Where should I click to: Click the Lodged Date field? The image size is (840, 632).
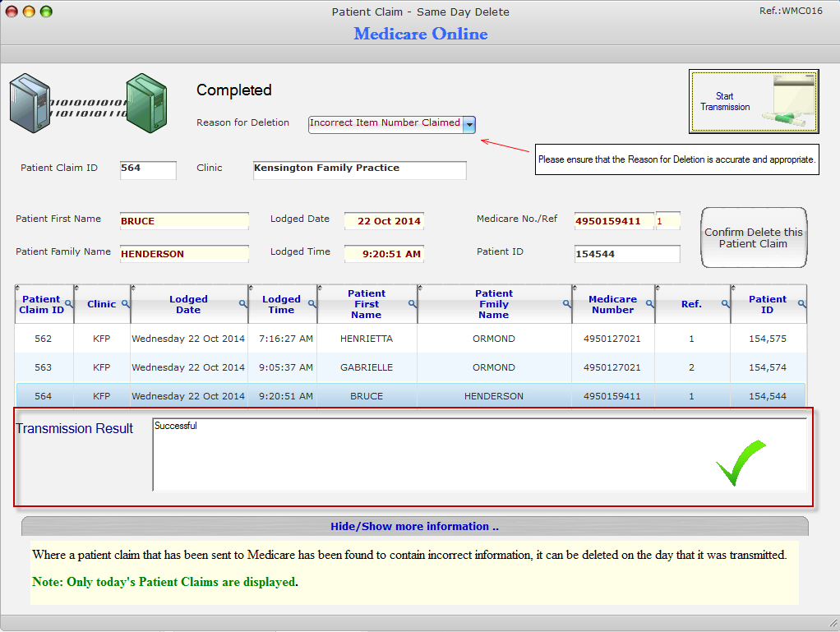(384, 221)
